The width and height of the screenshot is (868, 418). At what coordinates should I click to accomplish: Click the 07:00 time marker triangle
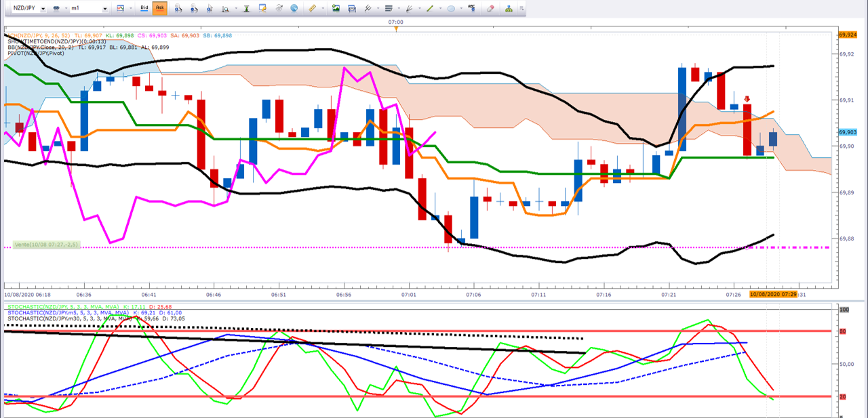click(397, 28)
